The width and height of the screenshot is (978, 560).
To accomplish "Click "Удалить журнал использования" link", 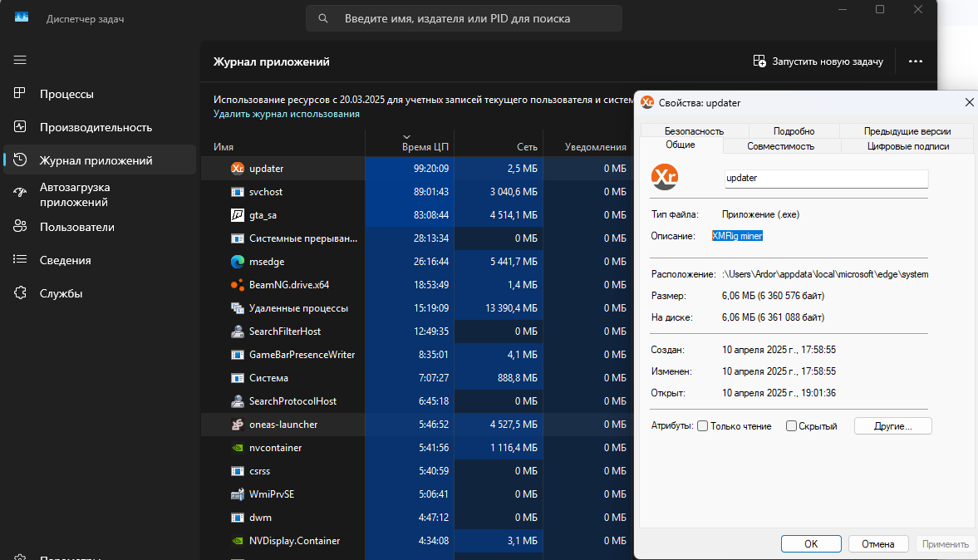I will 287,114.
